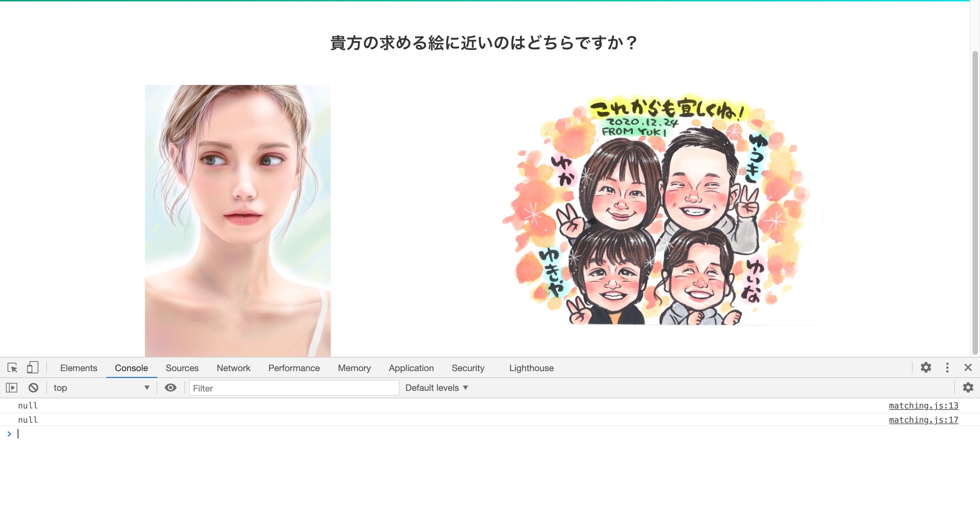Open the matching.js:17 source link
The image size is (980, 520).
pyautogui.click(x=923, y=420)
